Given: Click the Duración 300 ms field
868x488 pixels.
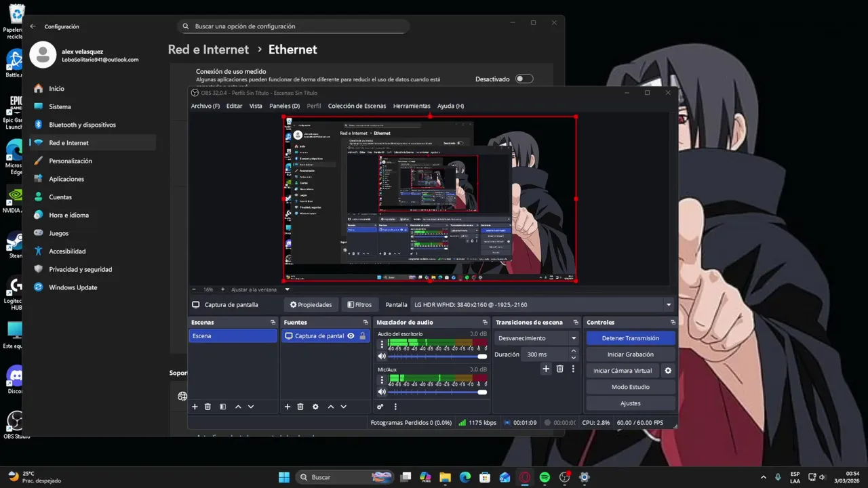Looking at the screenshot, I should (x=545, y=354).
